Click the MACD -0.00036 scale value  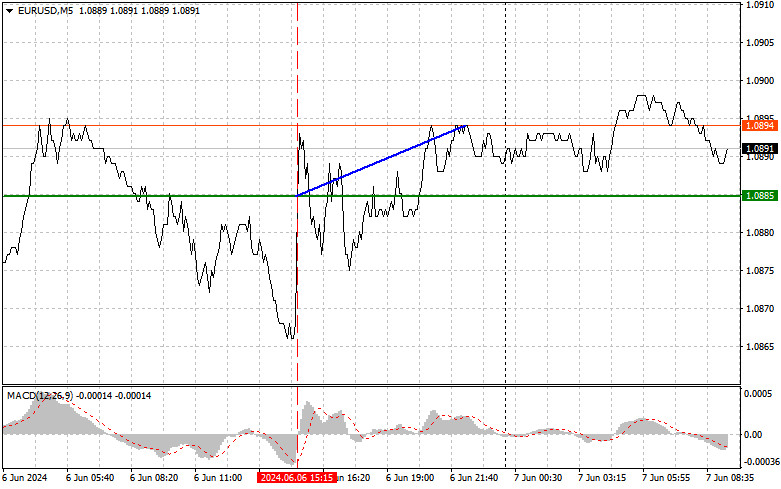coord(762,462)
